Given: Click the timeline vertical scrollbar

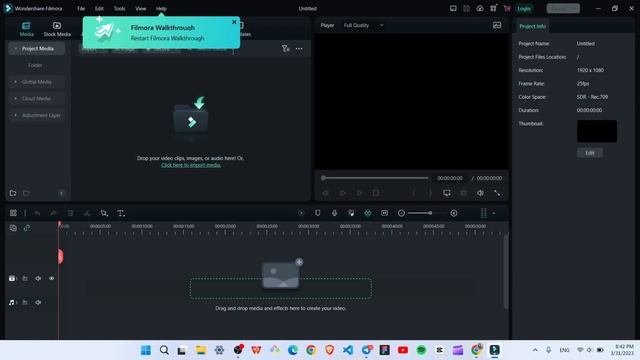Looking at the screenshot, I should 506,272.
